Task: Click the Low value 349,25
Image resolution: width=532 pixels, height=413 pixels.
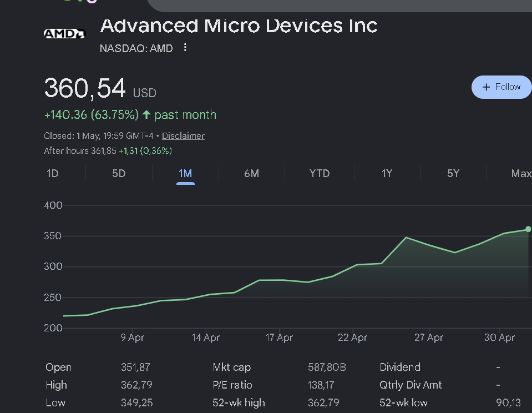Action: [136, 403]
